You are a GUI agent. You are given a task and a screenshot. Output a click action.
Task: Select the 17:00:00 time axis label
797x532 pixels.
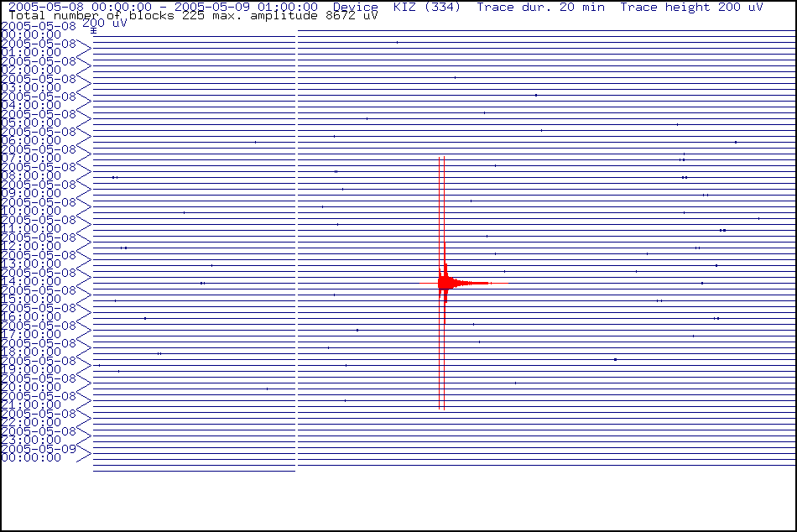pyautogui.click(x=31, y=334)
